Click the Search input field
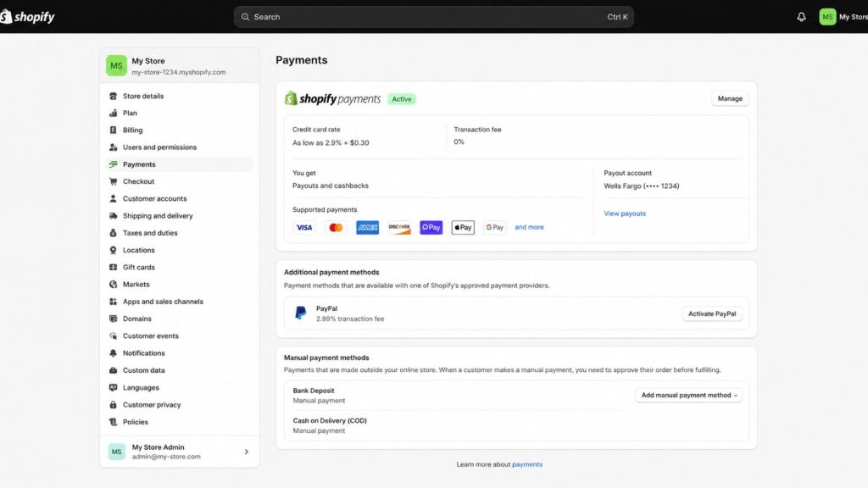 pyautogui.click(x=433, y=17)
